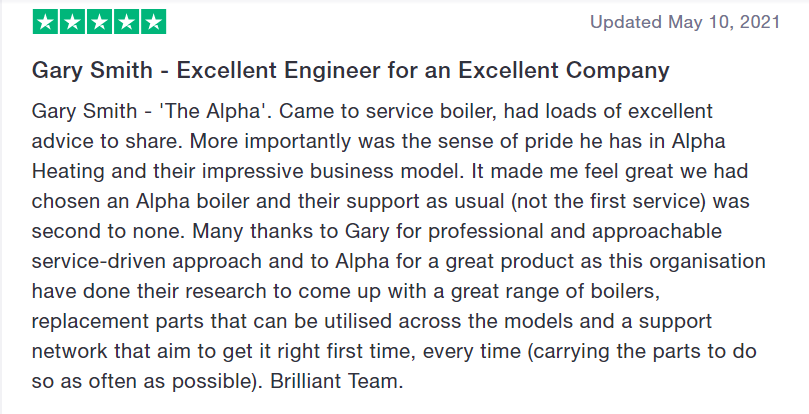
Task: Click 'every time' in the review body
Action: point(472,352)
